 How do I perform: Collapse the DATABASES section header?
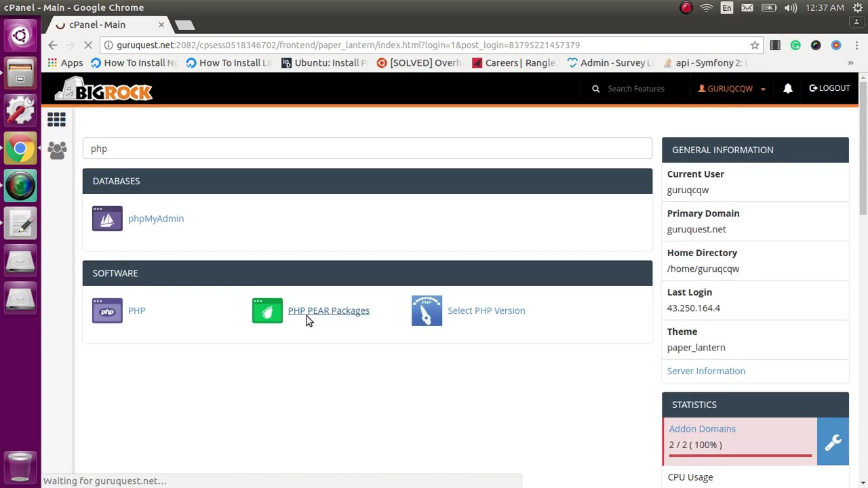tap(368, 181)
